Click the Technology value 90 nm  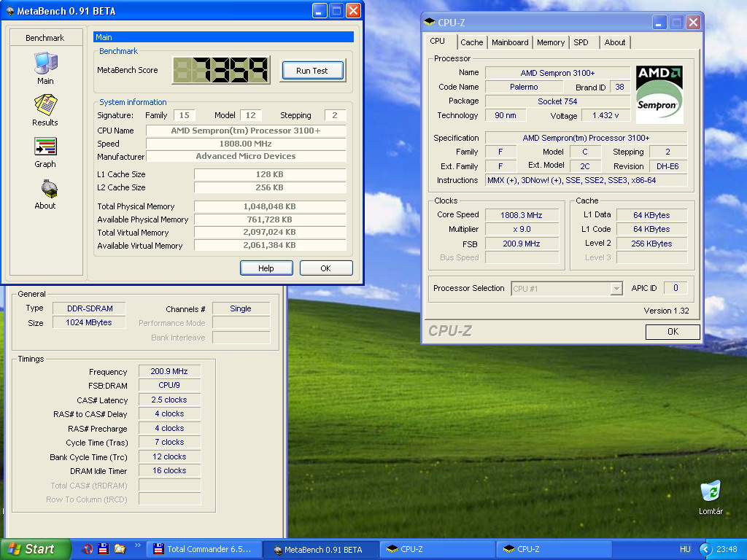(506, 115)
